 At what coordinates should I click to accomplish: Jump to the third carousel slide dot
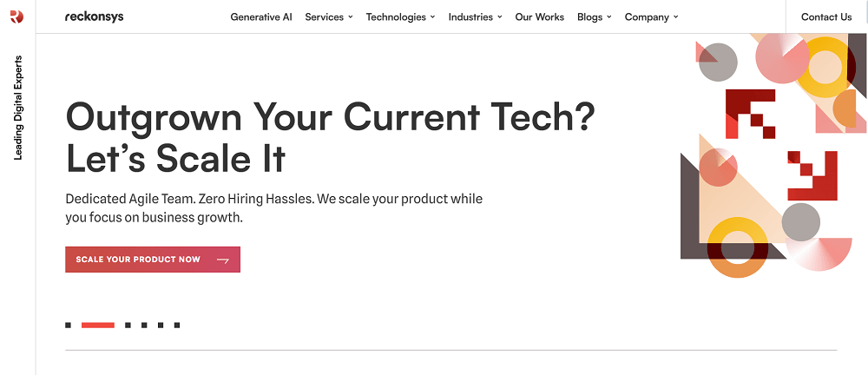(x=128, y=326)
